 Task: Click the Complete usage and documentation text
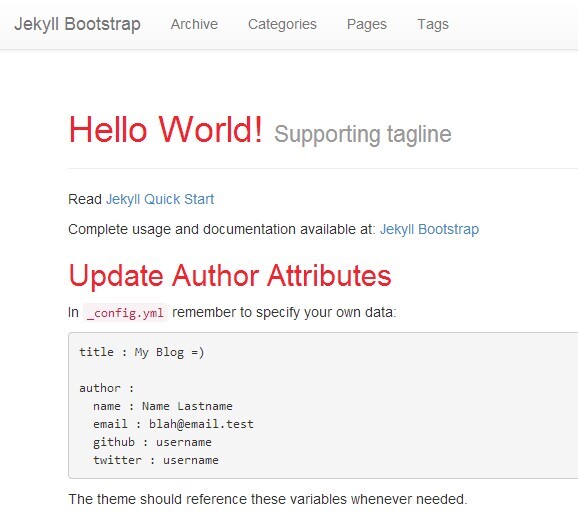(222, 229)
